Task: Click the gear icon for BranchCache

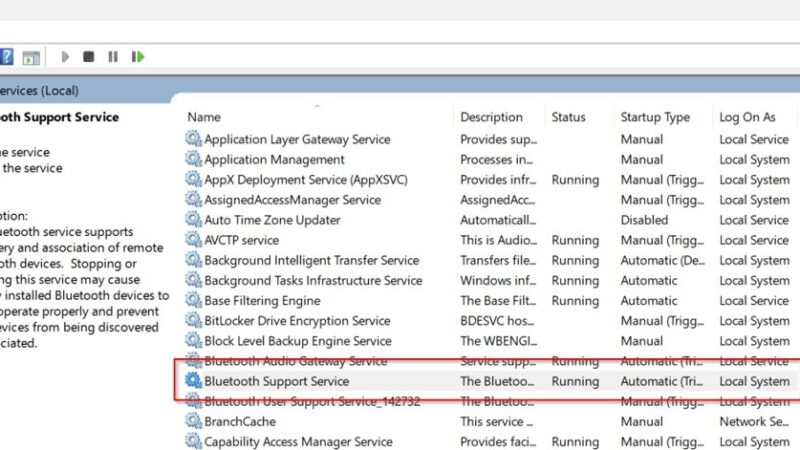Action: [x=193, y=420]
